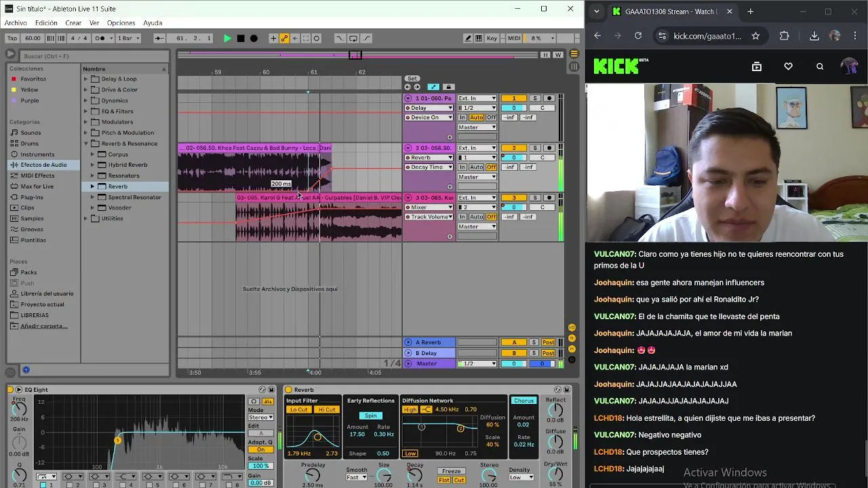Expand Spectral Resonator item
This screenshot has width=868, height=488.
[x=93, y=197]
